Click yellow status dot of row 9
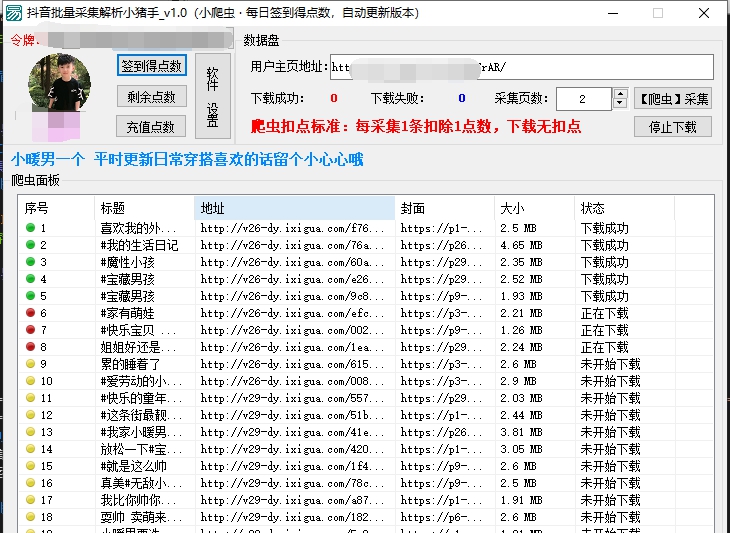 pyautogui.click(x=31, y=364)
